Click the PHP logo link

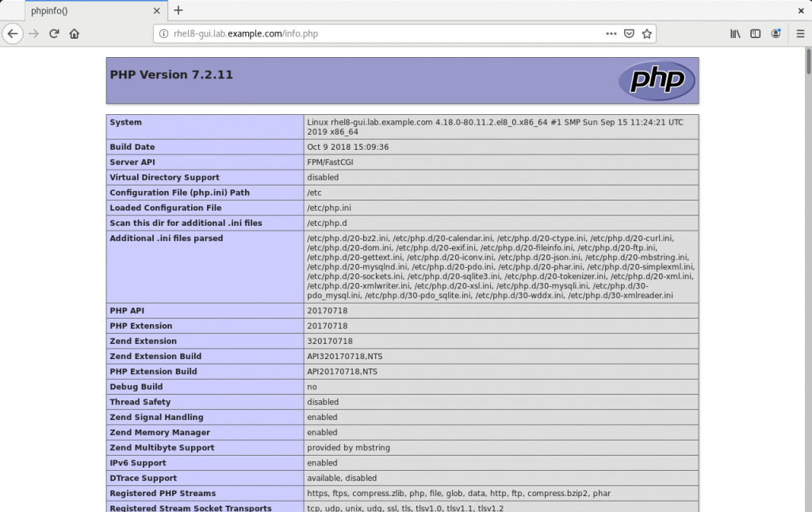[x=657, y=80]
